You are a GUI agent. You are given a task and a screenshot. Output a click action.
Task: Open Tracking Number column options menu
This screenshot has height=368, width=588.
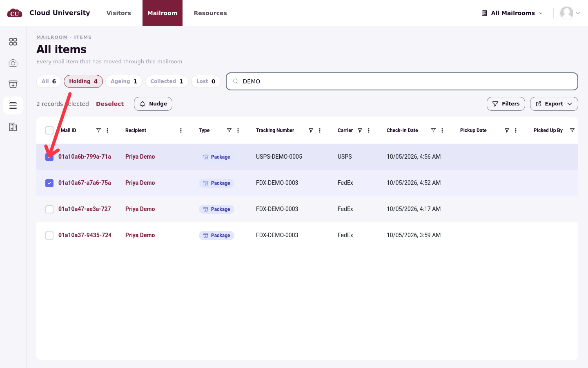(x=320, y=130)
